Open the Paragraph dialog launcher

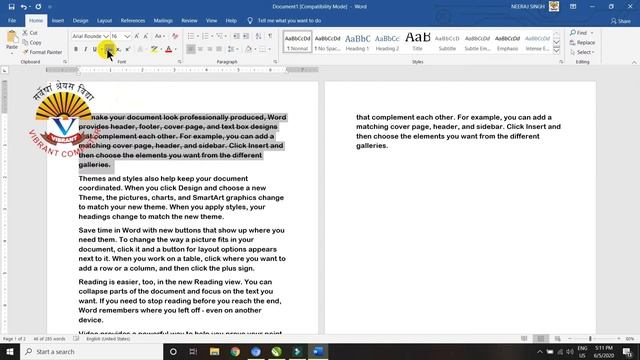tap(276, 62)
